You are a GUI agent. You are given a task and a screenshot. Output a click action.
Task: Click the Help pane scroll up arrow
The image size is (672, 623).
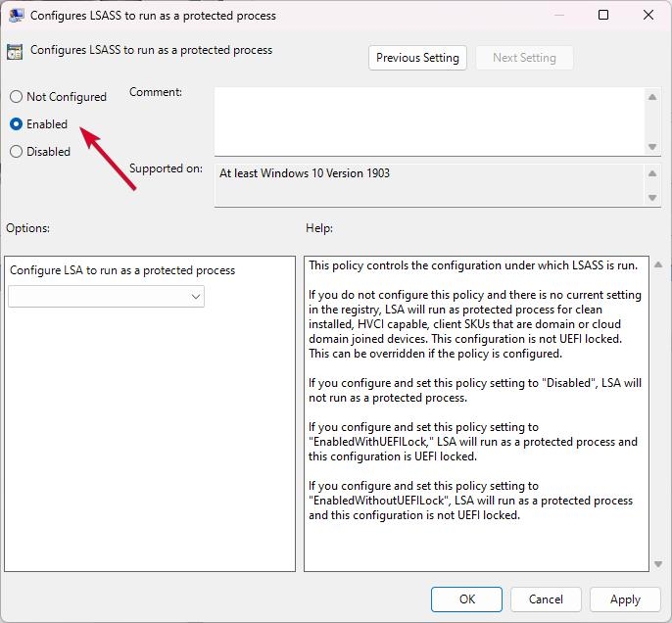click(658, 264)
